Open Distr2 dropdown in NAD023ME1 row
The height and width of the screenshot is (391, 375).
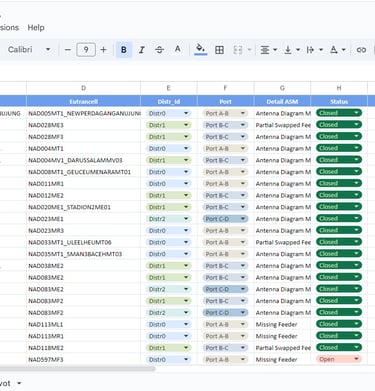[168, 219]
